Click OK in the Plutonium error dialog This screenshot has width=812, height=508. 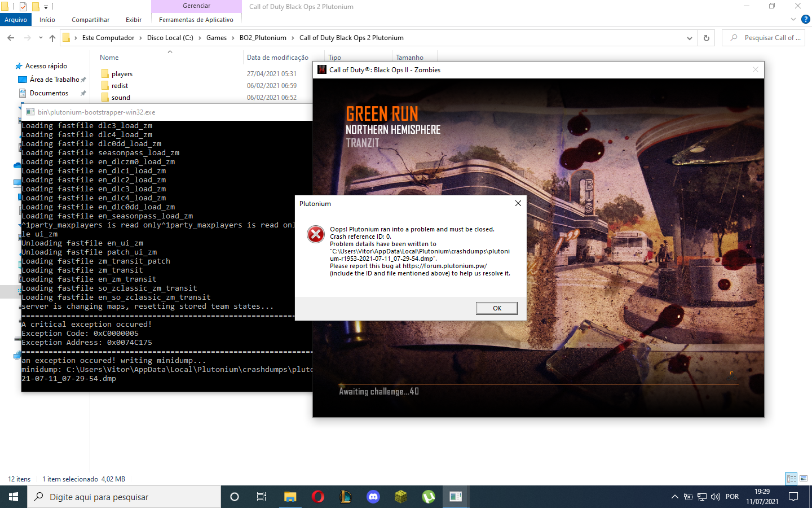pyautogui.click(x=496, y=308)
